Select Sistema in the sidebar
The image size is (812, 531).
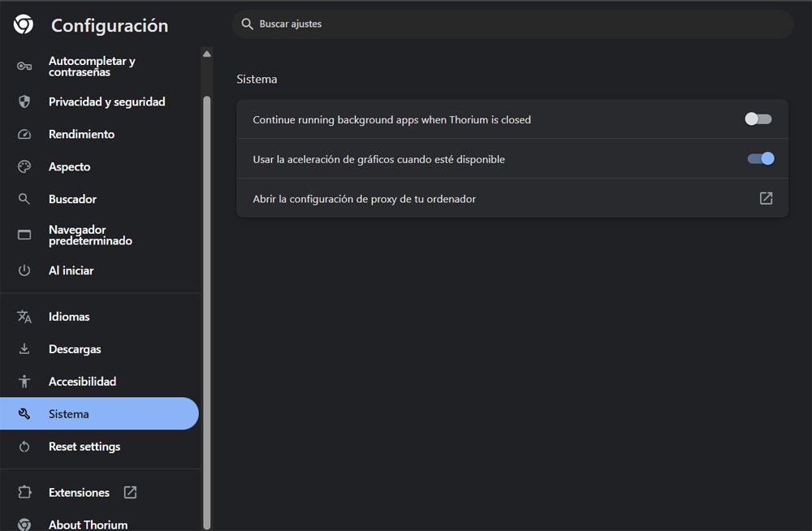pyautogui.click(x=69, y=414)
